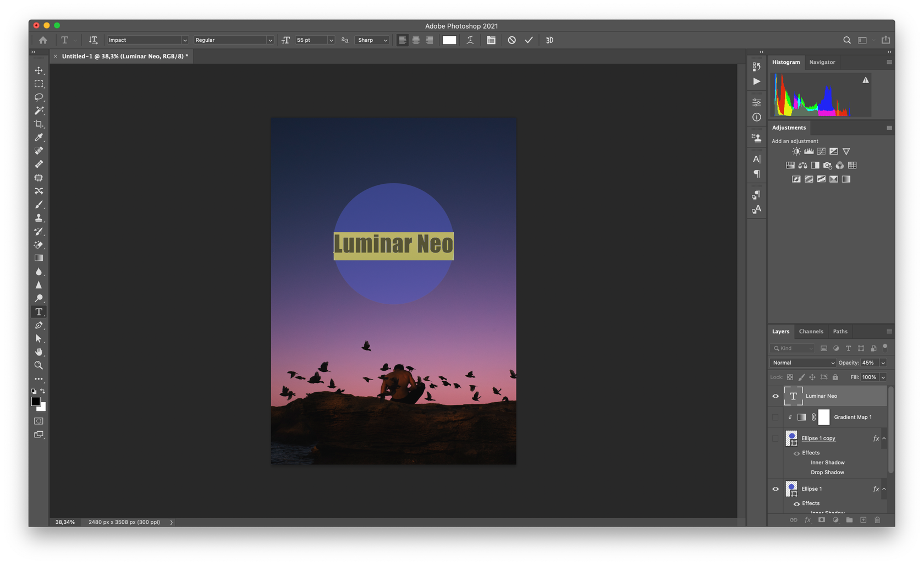This screenshot has width=924, height=565.
Task: Select the Clone Stamp tool
Action: coord(38,218)
